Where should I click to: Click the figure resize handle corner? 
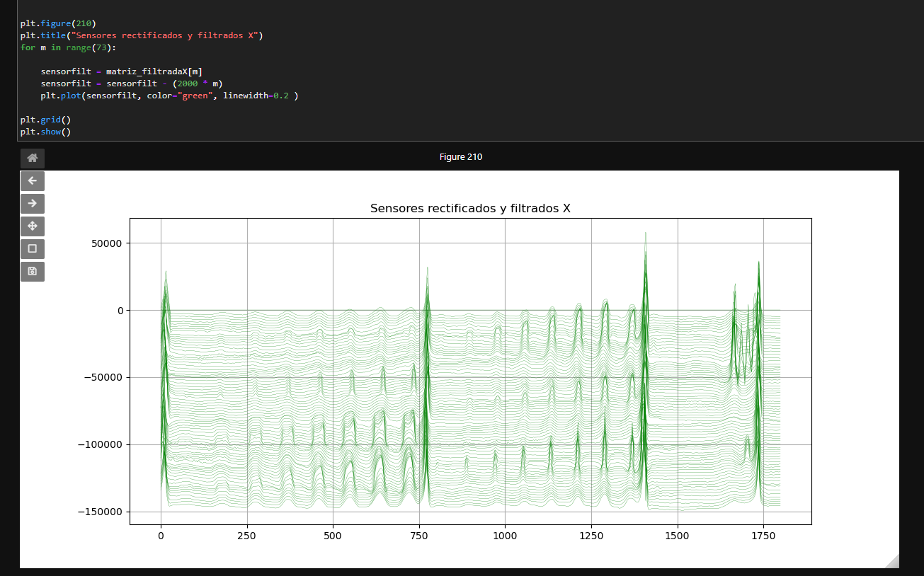[x=892, y=561]
